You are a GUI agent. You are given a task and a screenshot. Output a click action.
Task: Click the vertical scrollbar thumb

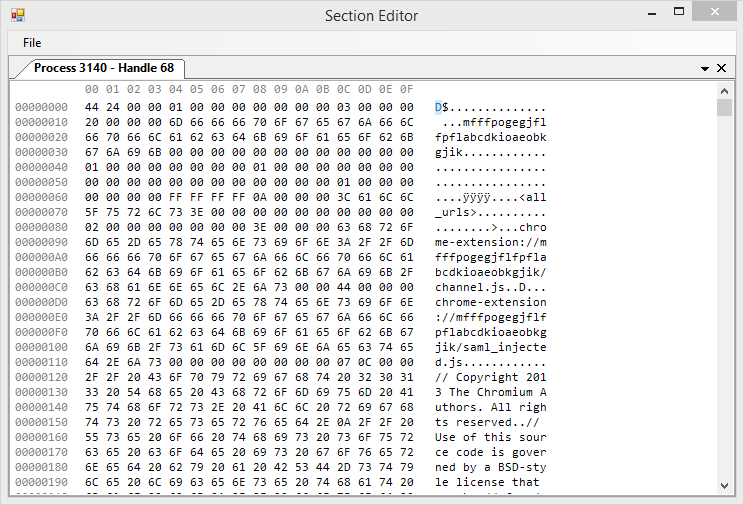click(x=725, y=108)
